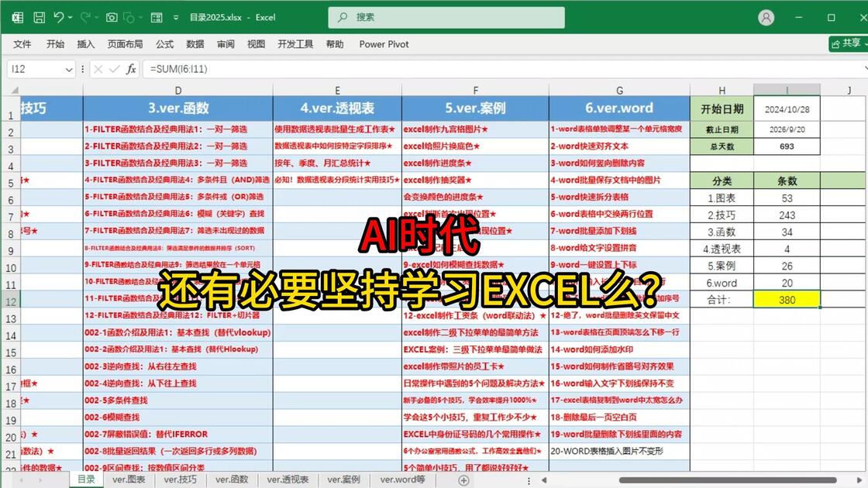The height and width of the screenshot is (488, 868).
Task: Open the 数据 ribbon tab
Action: pyautogui.click(x=195, y=44)
